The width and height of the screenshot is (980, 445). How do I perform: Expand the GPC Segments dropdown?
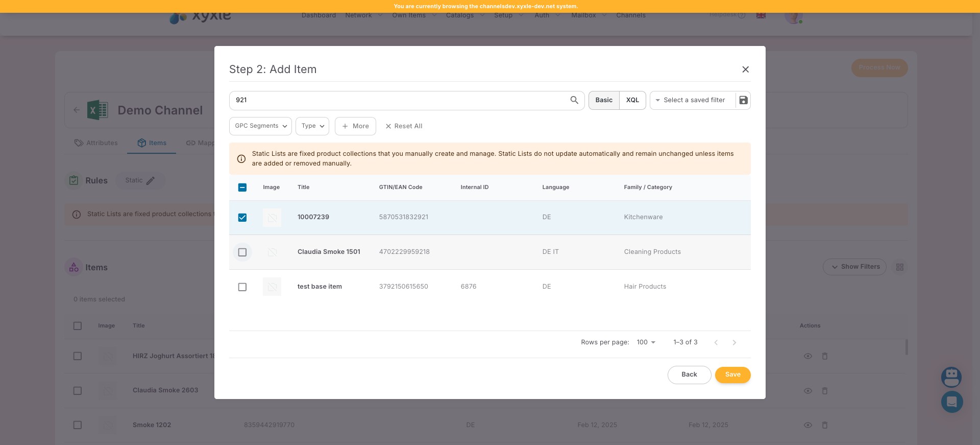260,126
